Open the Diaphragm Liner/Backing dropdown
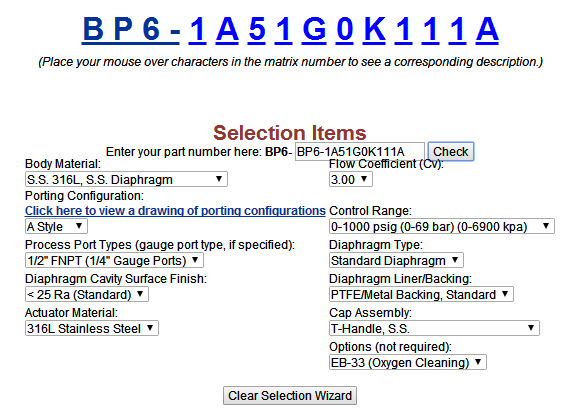The image size is (569, 409). (x=421, y=294)
